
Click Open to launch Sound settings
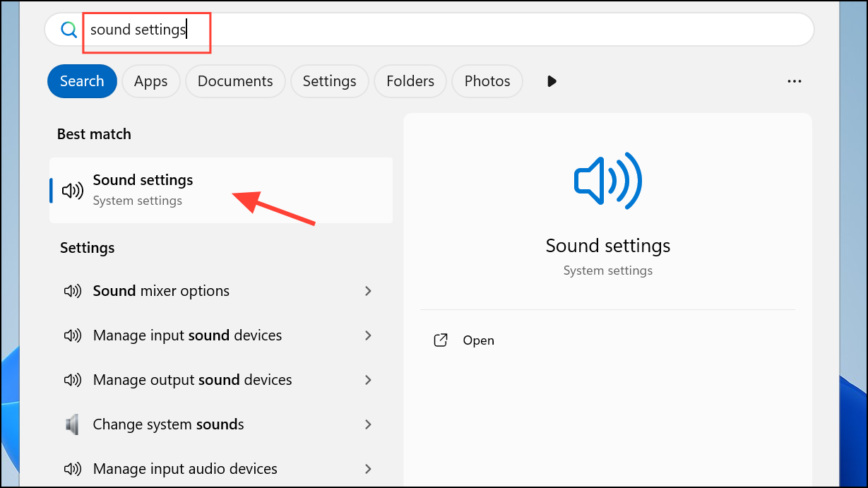(478, 340)
